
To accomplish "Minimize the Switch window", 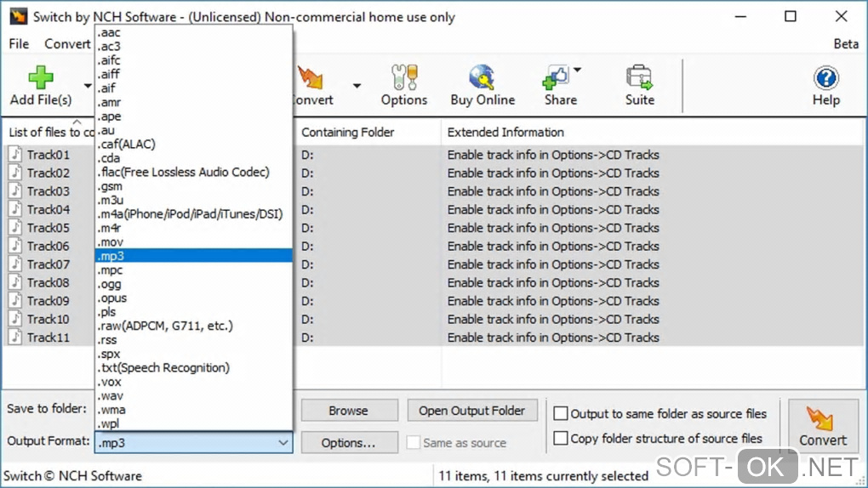I will pos(740,17).
